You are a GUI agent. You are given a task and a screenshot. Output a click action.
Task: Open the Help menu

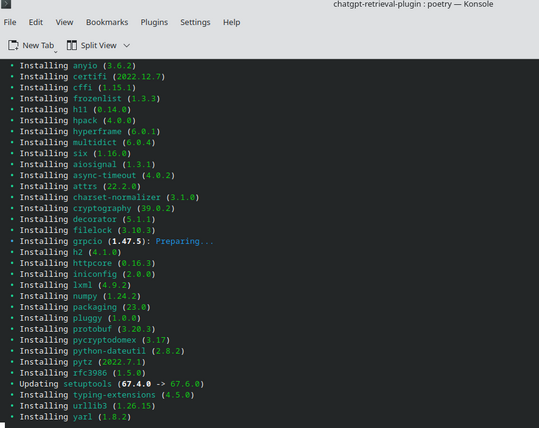[231, 22]
